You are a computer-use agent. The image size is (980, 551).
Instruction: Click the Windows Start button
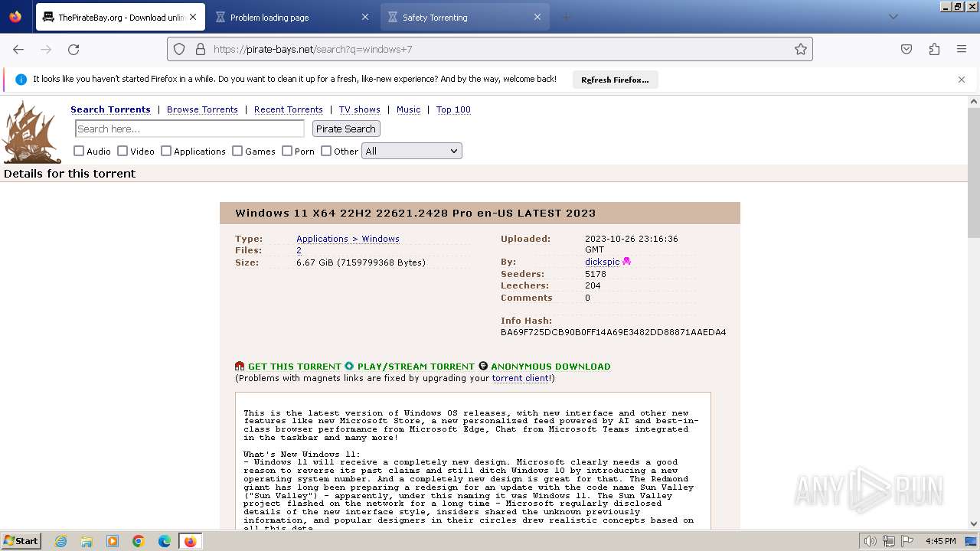pyautogui.click(x=21, y=541)
